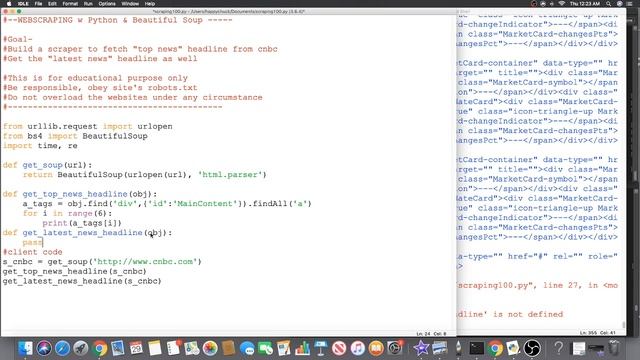640x360 pixels.
Task: Click the '#Goal-' comment line
Action: click(x=18, y=39)
